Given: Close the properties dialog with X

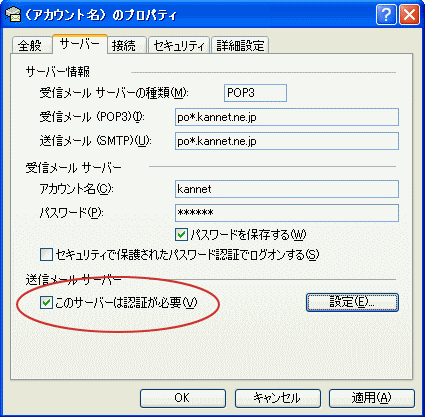Looking at the screenshot, I should 409,15.
